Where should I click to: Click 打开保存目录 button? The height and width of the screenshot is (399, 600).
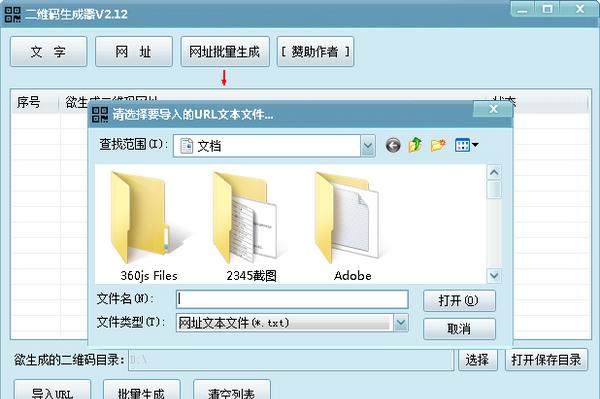tap(546, 360)
